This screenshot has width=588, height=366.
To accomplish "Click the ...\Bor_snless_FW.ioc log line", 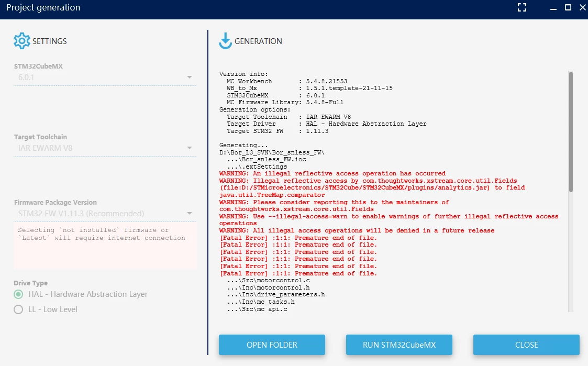I will [x=267, y=159].
